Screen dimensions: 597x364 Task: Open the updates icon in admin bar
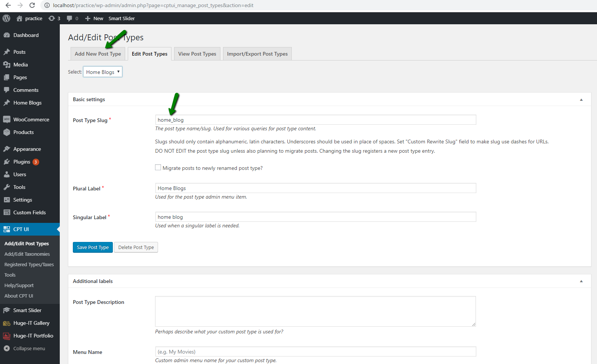(52, 18)
